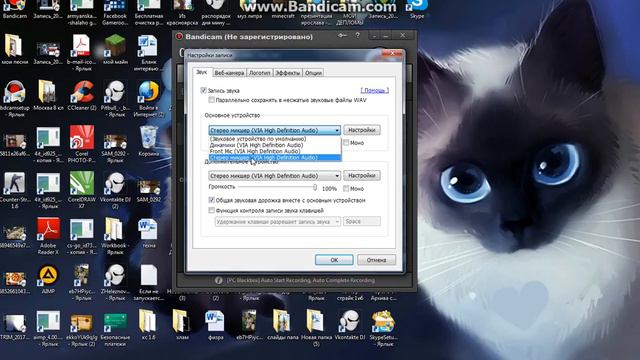Choose highlighted Стерео микшер list option

click(275, 157)
